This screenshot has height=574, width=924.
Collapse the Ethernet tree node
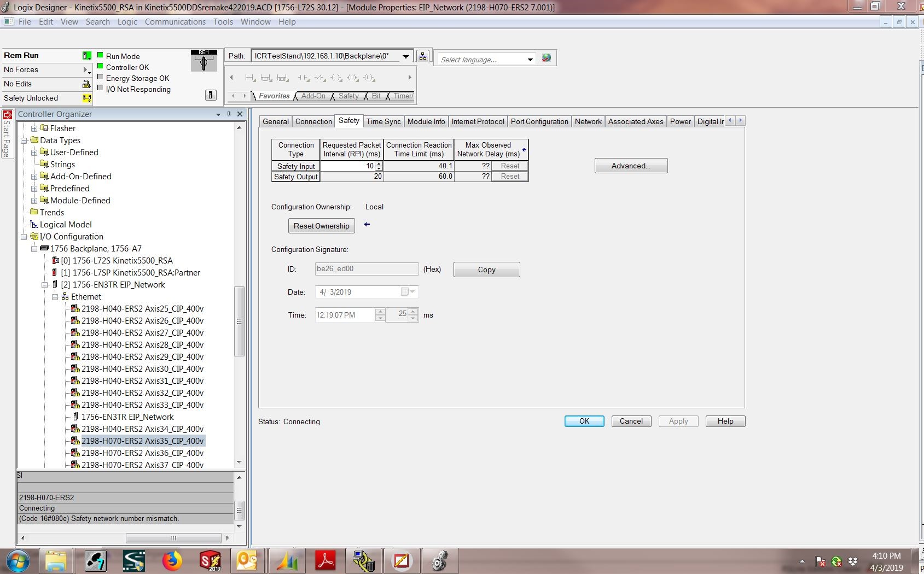point(55,297)
